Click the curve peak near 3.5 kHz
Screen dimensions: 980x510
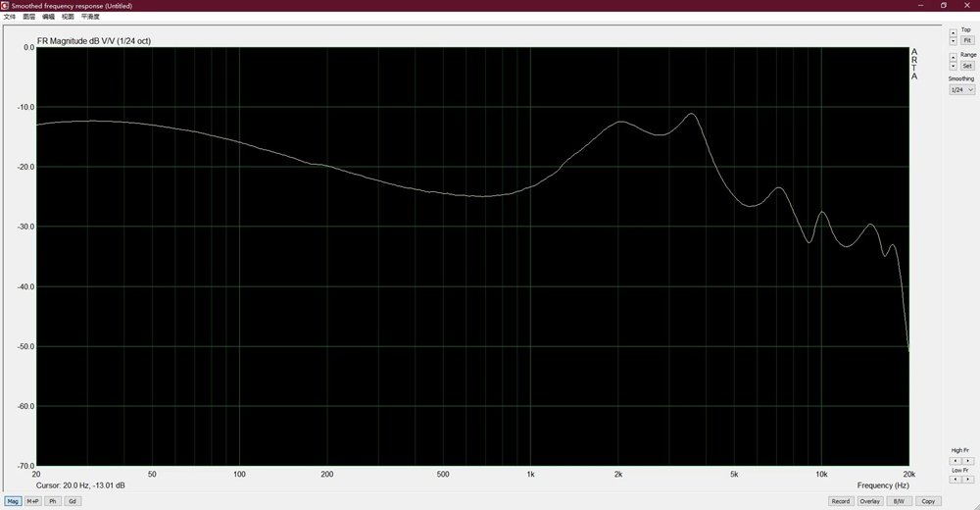coord(691,114)
